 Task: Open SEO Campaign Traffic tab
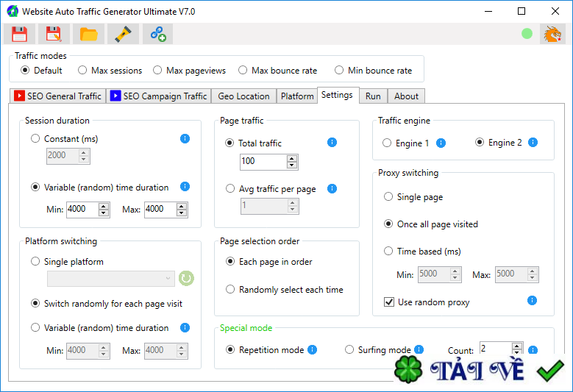(x=159, y=96)
